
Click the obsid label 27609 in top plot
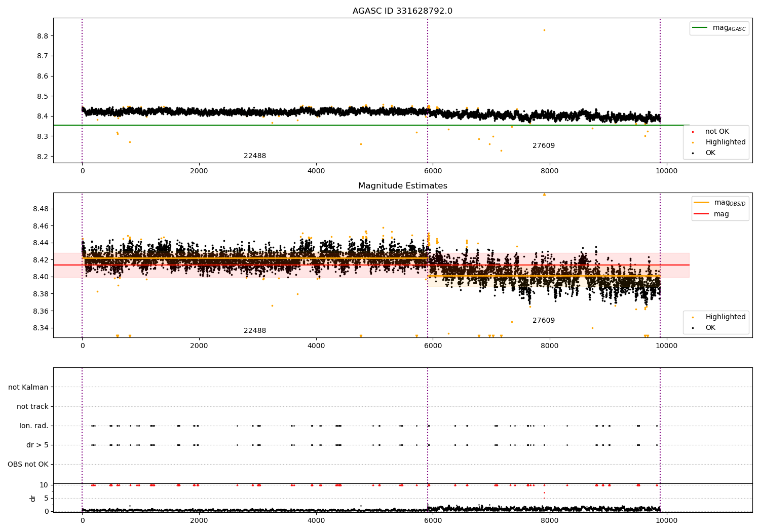[544, 146]
